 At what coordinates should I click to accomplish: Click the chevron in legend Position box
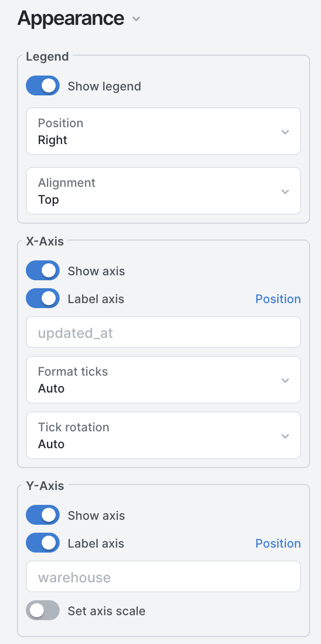(285, 132)
